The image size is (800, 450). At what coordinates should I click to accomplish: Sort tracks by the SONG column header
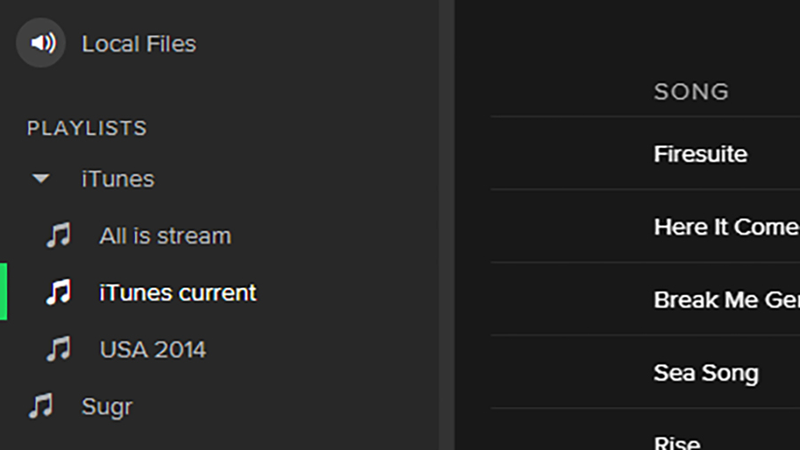(x=691, y=92)
